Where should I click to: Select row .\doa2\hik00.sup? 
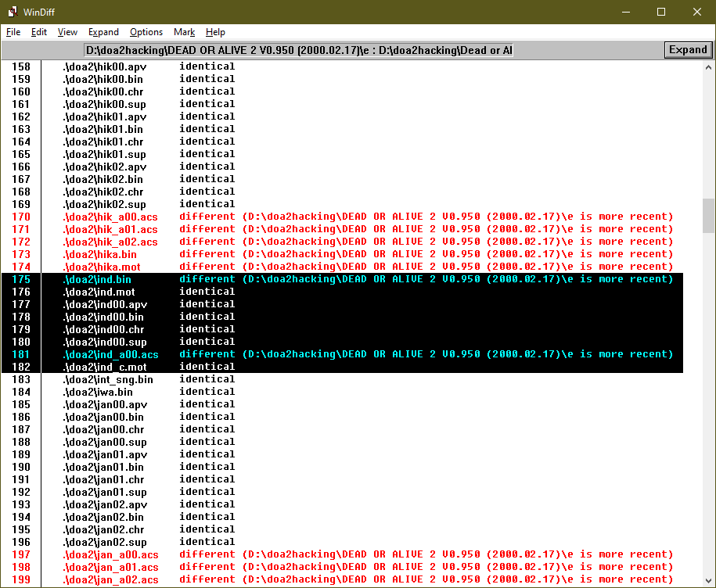point(342,104)
